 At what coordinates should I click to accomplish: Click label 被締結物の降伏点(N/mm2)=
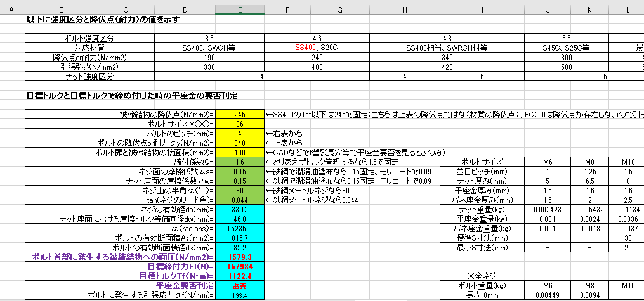pos(166,115)
